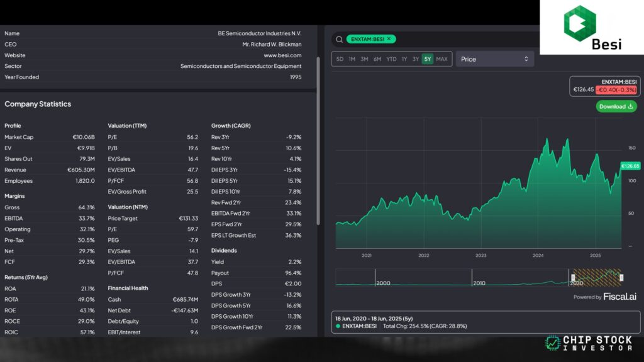The height and width of the screenshot is (362, 644).
Task: Click the hatched selected range in navigator
Action: point(597,277)
